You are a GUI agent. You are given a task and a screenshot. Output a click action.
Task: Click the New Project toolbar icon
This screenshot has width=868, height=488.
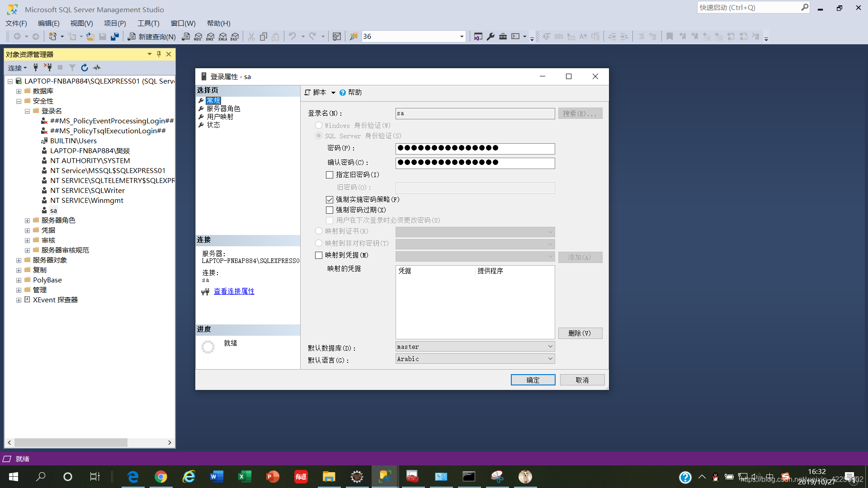(x=53, y=37)
